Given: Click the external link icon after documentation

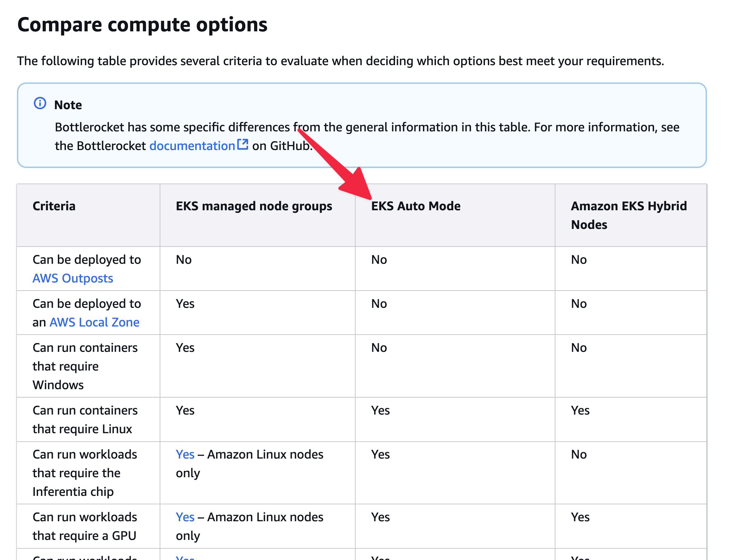Looking at the screenshot, I should click(242, 144).
